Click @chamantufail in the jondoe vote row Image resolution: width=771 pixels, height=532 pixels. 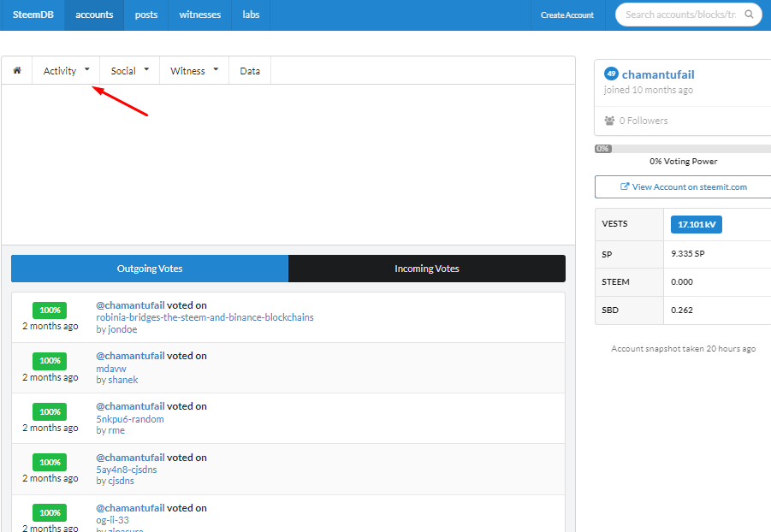point(130,305)
